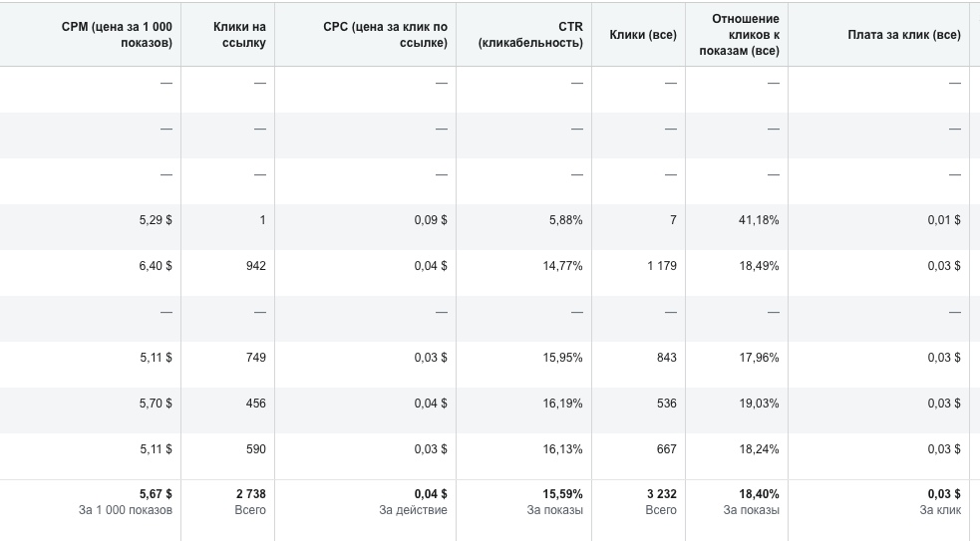The height and width of the screenshot is (541, 980).
Task: Select the total 5,67 $ CPM summary
Action: pos(156,494)
